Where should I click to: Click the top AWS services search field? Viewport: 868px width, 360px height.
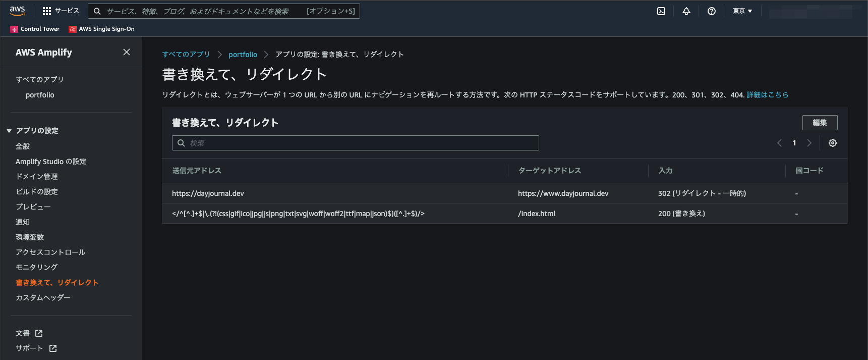tap(224, 11)
